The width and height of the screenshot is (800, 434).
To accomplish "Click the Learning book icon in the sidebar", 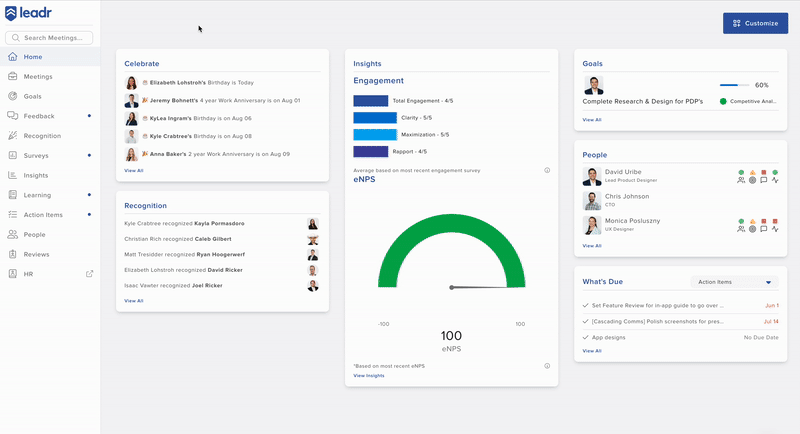I will tap(12, 195).
